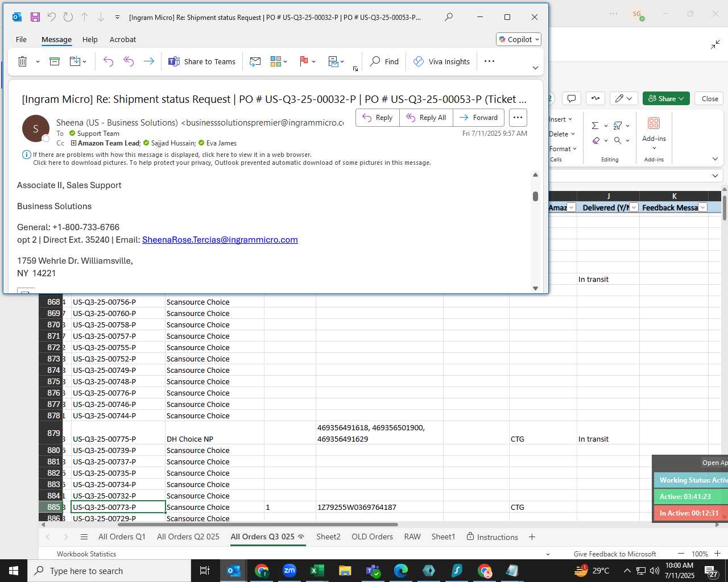Open the File menu in Outlook
This screenshot has height=582, width=728.
[x=21, y=39]
